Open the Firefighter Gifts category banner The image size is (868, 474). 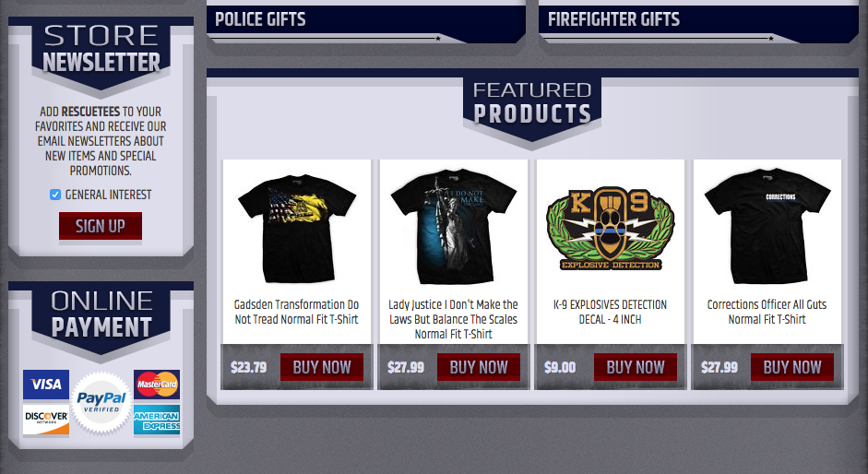click(698, 23)
